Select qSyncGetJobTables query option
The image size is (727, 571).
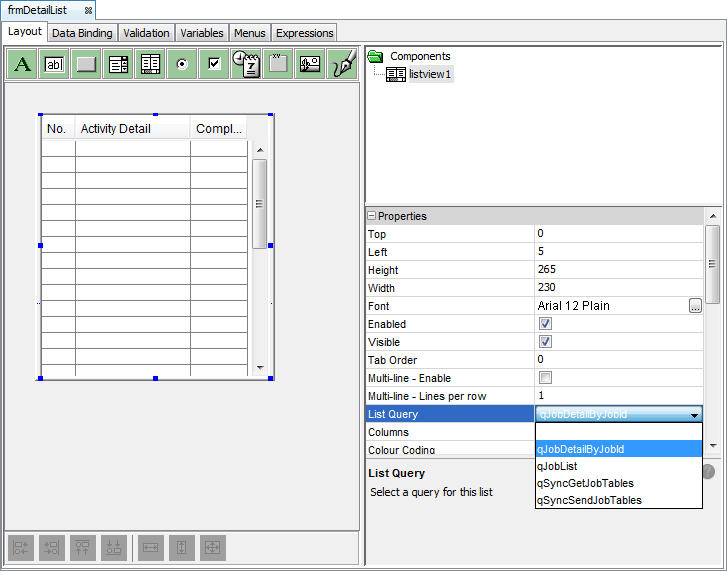[585, 483]
